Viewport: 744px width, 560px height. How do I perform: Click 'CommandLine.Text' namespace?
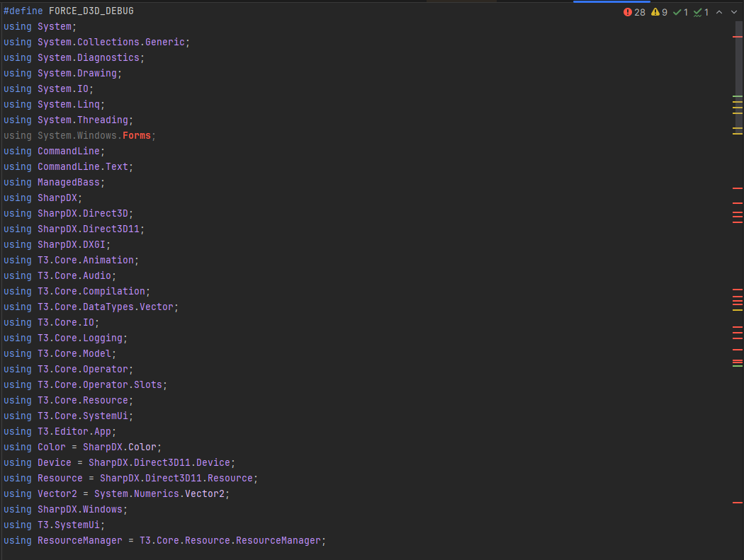coord(83,167)
